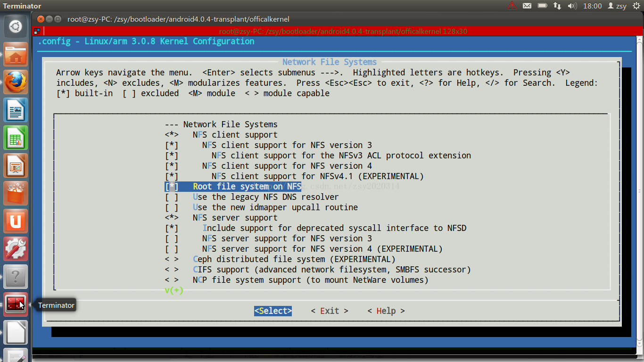Image resolution: width=644 pixels, height=362 pixels.
Task: Select Ceph distributed file system option
Action: click(280, 259)
